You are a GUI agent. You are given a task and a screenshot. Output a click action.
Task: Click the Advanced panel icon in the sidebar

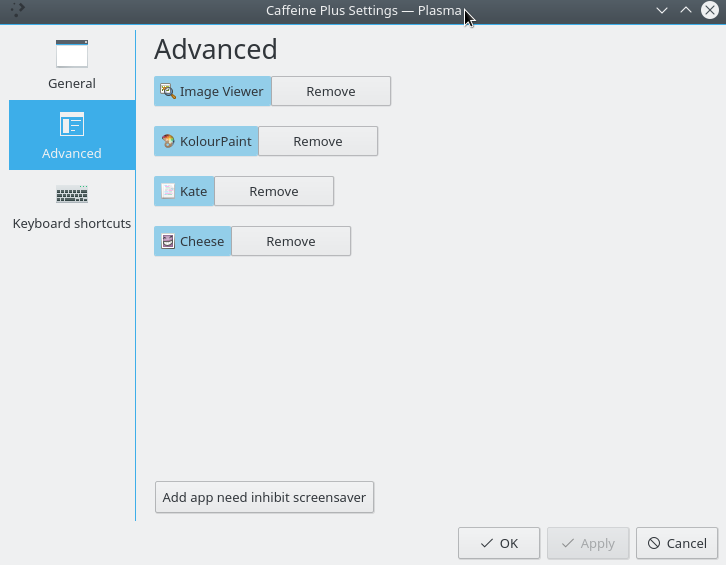point(72,124)
